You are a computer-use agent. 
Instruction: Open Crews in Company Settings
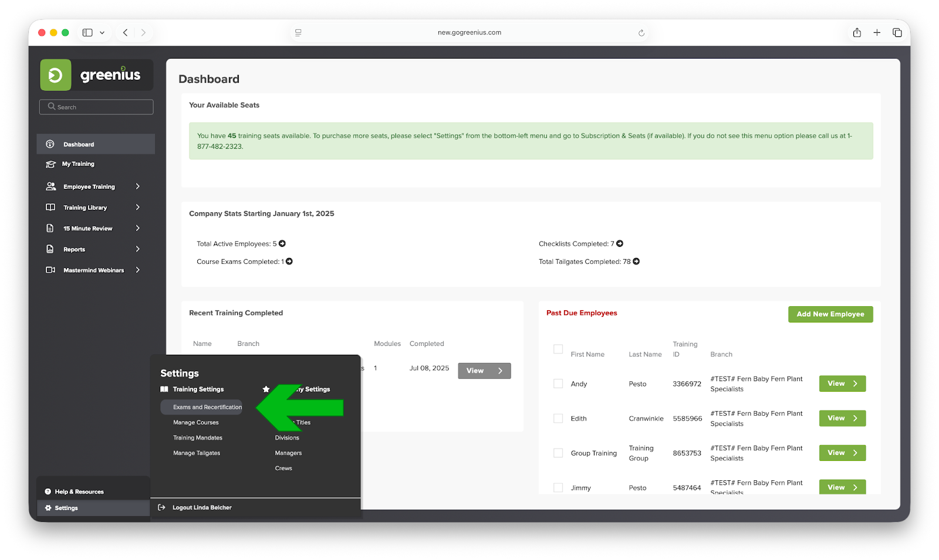[x=283, y=469]
